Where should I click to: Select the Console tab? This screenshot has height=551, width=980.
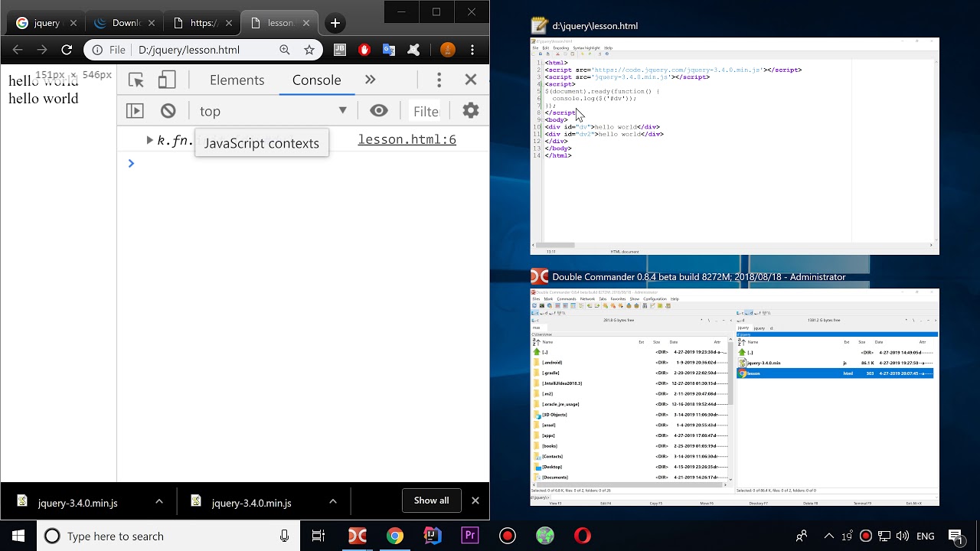316,80
